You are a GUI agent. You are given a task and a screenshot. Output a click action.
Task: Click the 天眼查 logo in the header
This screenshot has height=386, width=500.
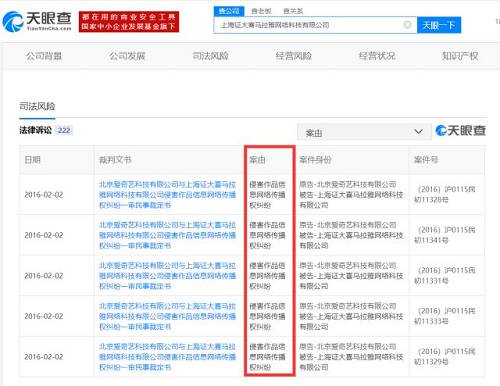pos(37,21)
